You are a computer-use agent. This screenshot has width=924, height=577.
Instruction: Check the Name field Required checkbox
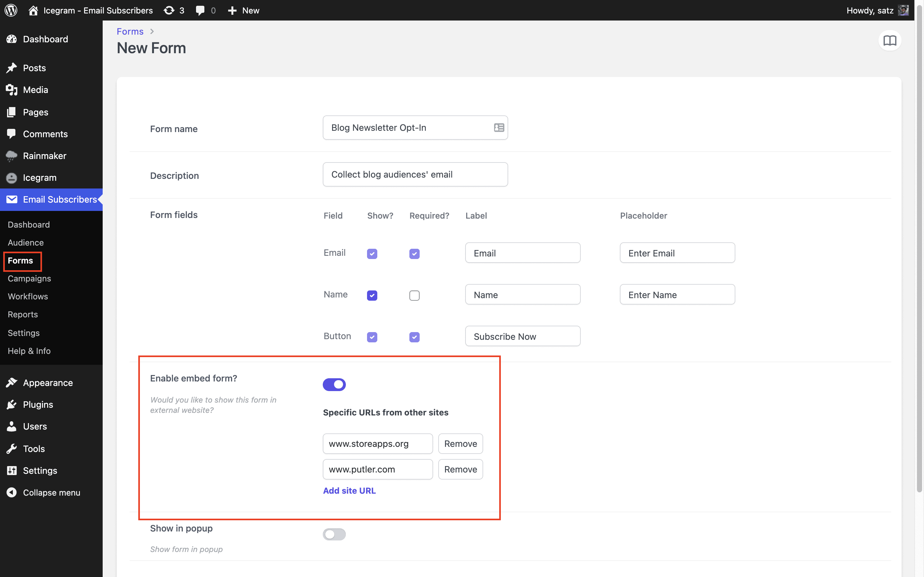coord(415,295)
